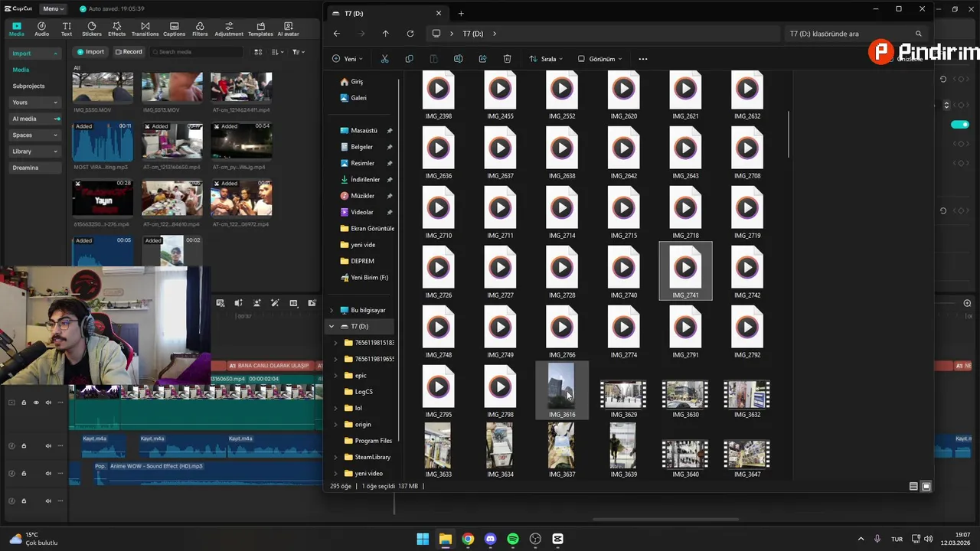This screenshot has width=980, height=551.
Task: Click the Explorer delete trash icon
Action: [x=507, y=59]
